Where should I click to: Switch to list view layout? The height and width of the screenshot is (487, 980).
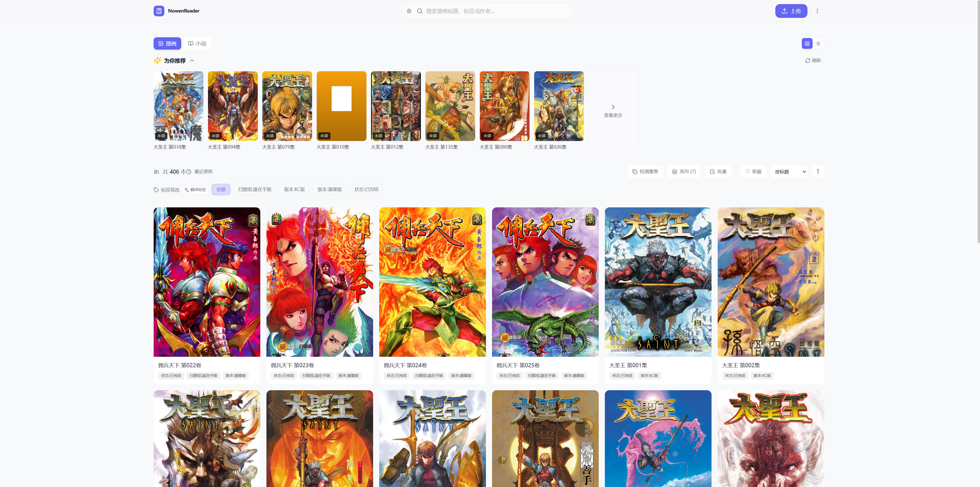pyautogui.click(x=818, y=43)
